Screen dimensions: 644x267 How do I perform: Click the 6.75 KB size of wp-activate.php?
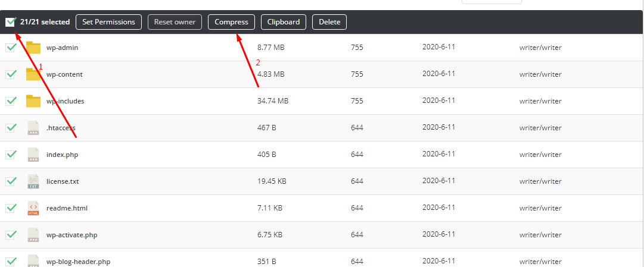click(x=269, y=235)
